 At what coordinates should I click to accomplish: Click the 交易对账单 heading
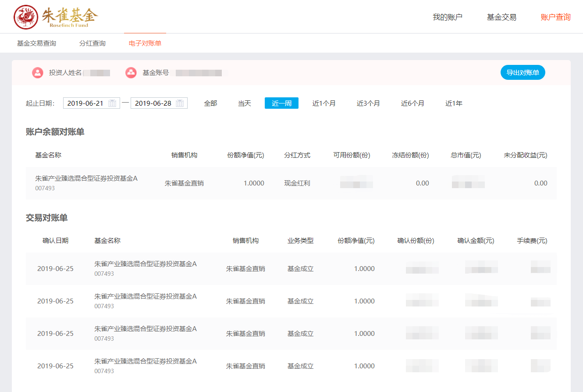tap(47, 218)
